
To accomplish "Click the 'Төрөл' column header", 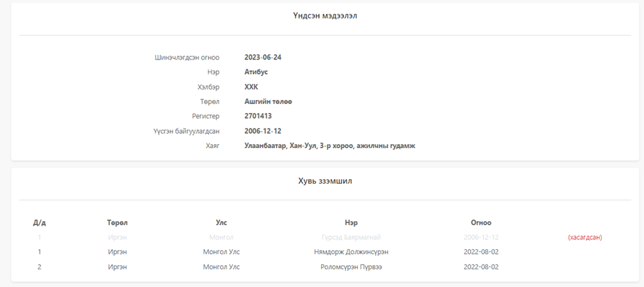I will 118,222.
